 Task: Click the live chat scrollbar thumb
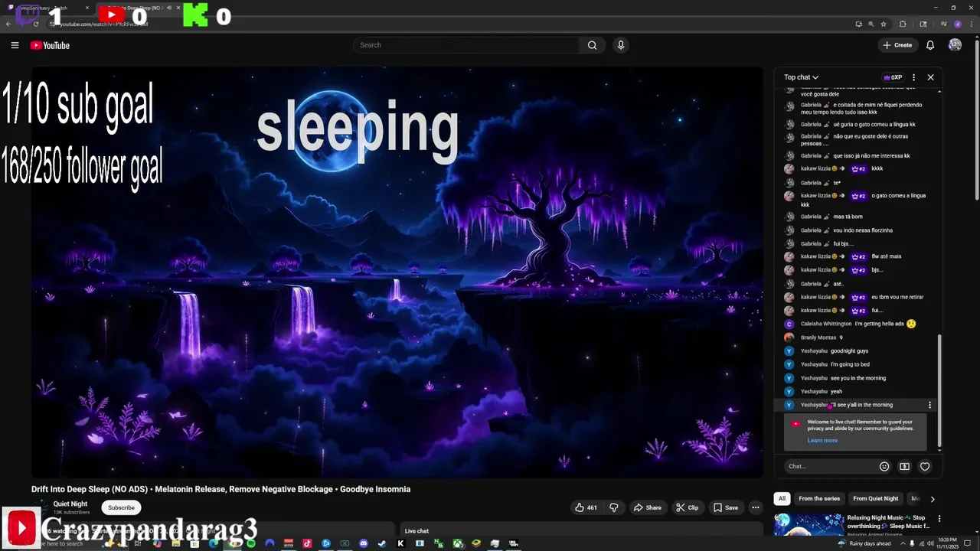coord(939,390)
